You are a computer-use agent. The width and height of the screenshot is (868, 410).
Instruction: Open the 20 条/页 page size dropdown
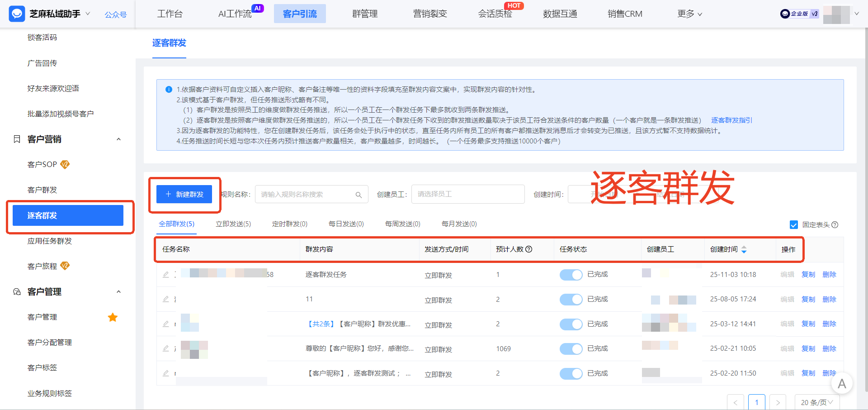point(816,402)
